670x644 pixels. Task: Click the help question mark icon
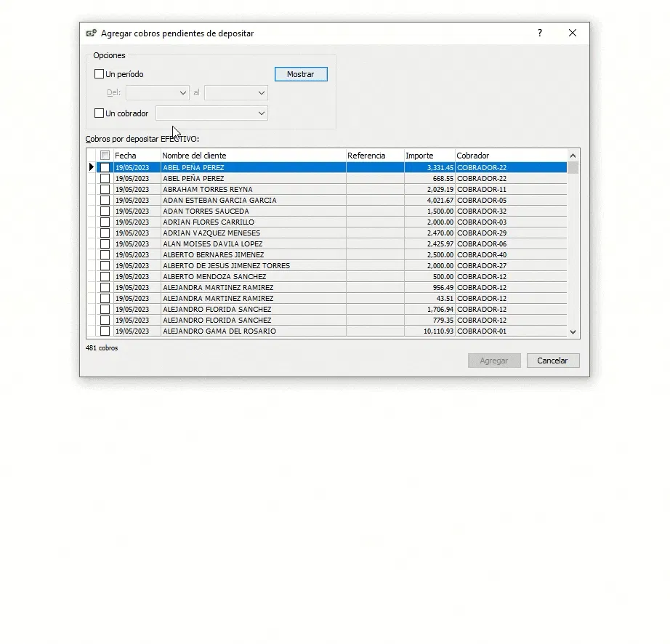point(540,33)
